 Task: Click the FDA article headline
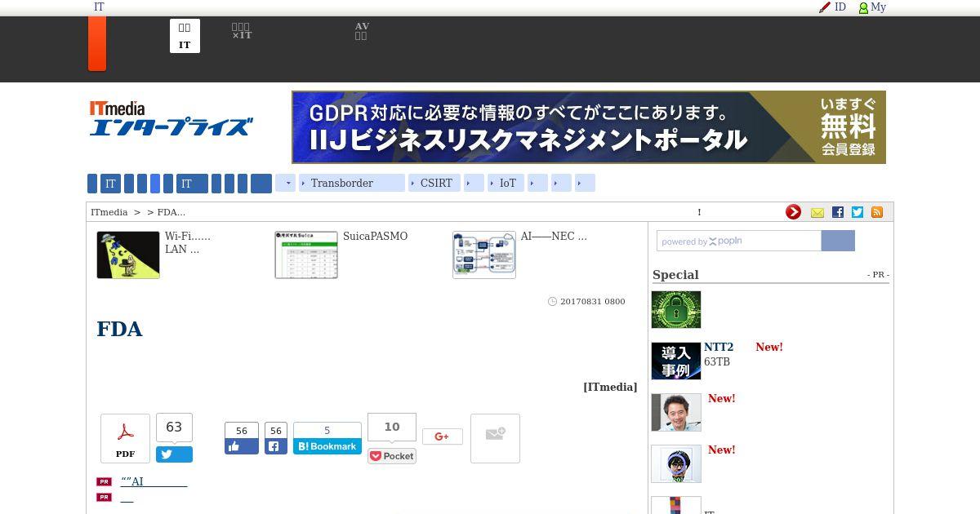[119, 329]
